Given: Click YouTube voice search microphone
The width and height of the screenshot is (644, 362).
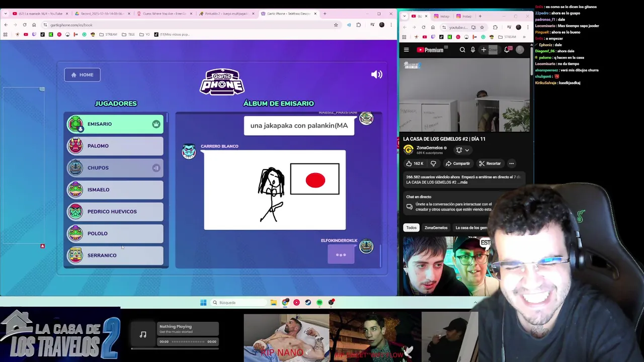Looking at the screenshot, I should (x=473, y=50).
